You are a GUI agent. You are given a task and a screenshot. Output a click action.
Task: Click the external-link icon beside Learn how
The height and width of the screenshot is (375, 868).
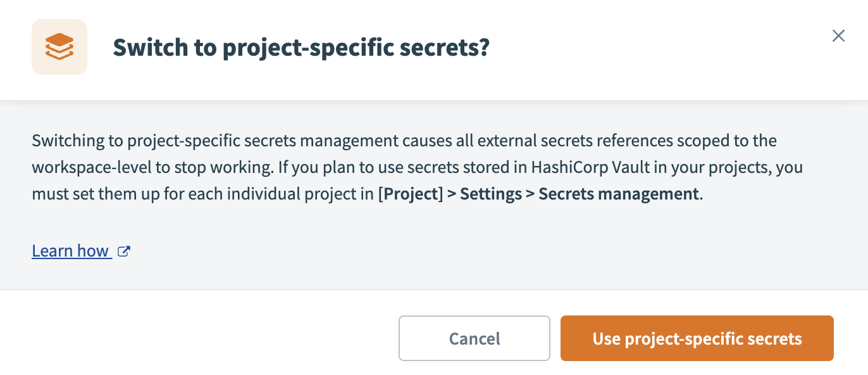click(124, 250)
